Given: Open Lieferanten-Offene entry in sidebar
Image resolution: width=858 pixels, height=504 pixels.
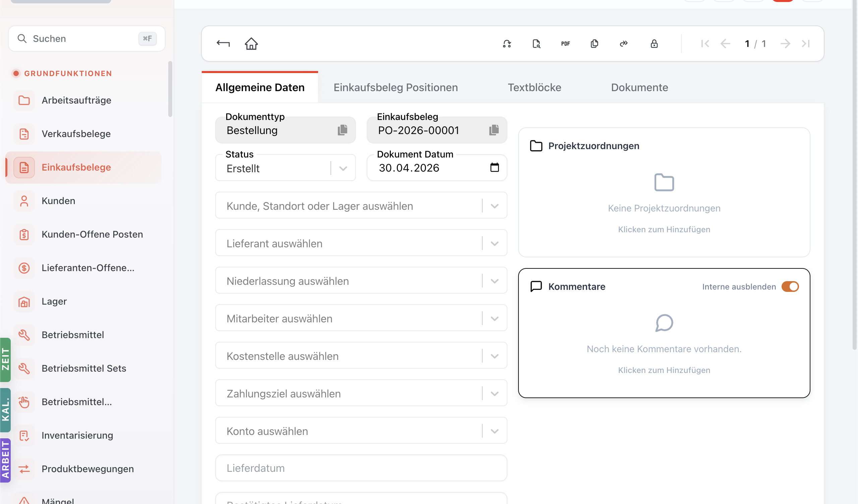Looking at the screenshot, I should 83,268.
